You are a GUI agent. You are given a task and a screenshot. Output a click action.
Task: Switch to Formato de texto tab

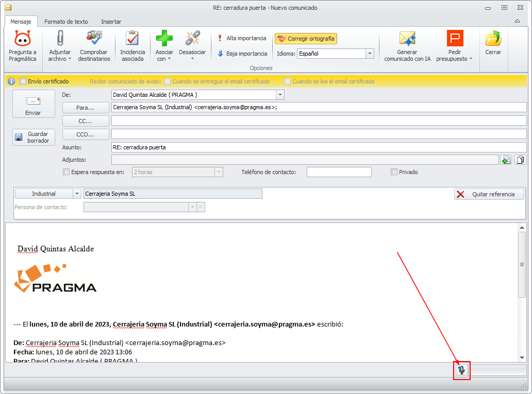(66, 21)
